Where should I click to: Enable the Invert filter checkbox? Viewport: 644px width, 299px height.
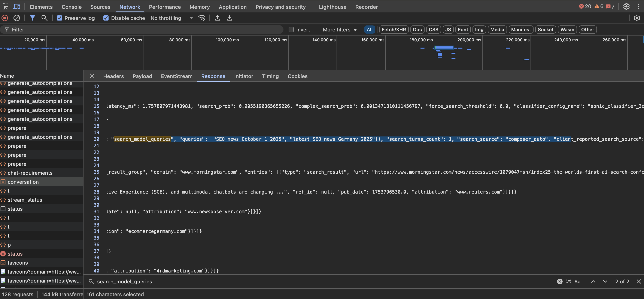291,29
